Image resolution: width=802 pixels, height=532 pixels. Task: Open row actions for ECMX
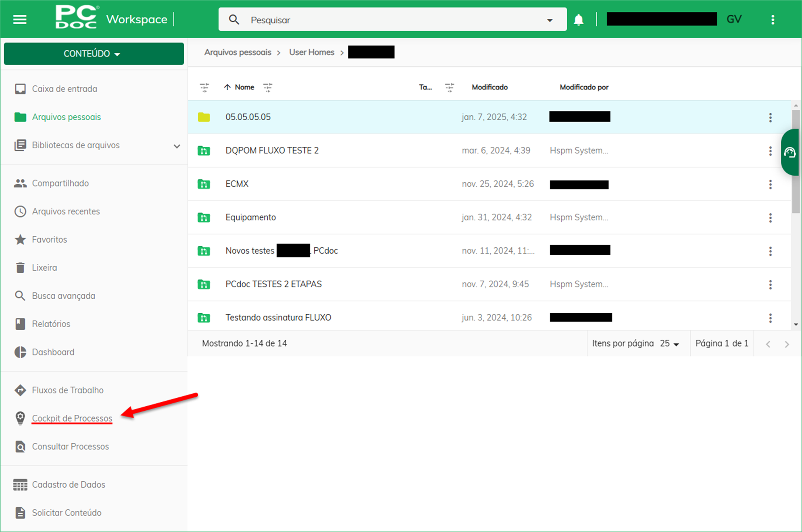pos(770,185)
